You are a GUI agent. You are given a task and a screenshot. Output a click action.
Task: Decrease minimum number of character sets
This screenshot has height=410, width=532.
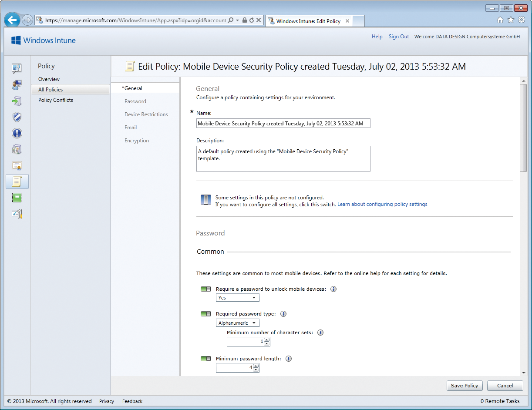pos(267,344)
